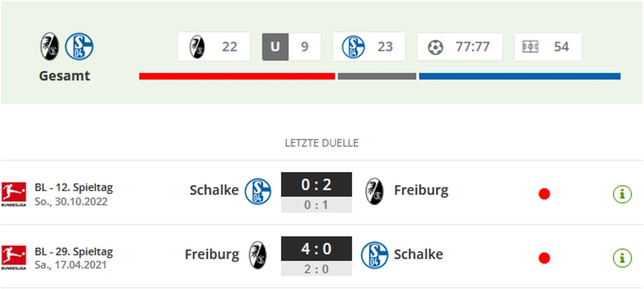The image size is (644, 289).
Task: Click the blue Schalke wins bar segment
Action: pyautogui.click(x=519, y=76)
